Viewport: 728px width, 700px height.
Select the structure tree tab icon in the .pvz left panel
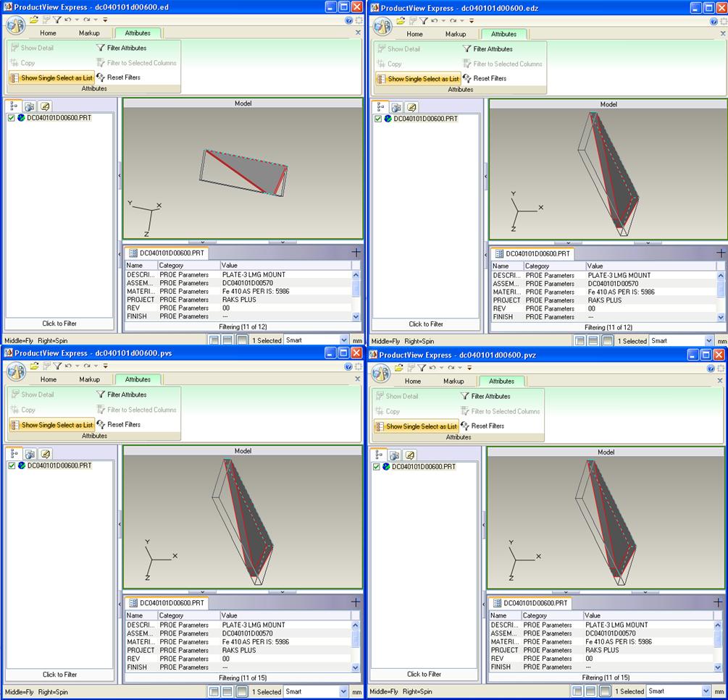pos(379,455)
